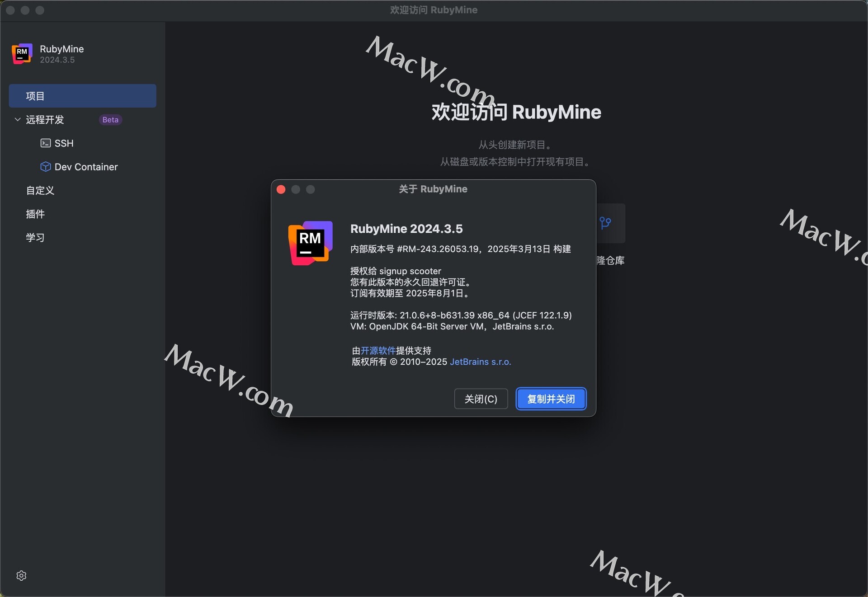This screenshot has width=868, height=597.
Task: Click the 2024.3.5 version under RubyMine in sidebar
Action: click(x=57, y=60)
